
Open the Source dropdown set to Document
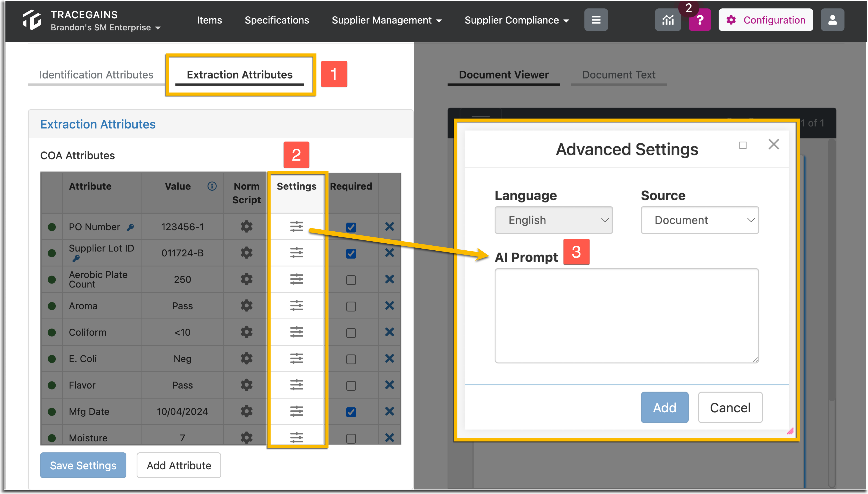tap(699, 220)
